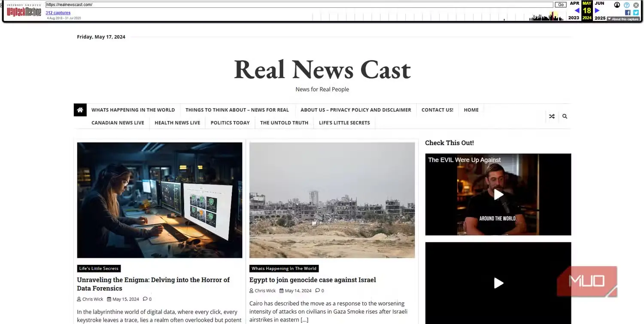The width and height of the screenshot is (644, 324).
Task: Expand the About this capture dropdown
Action: [x=623, y=19]
